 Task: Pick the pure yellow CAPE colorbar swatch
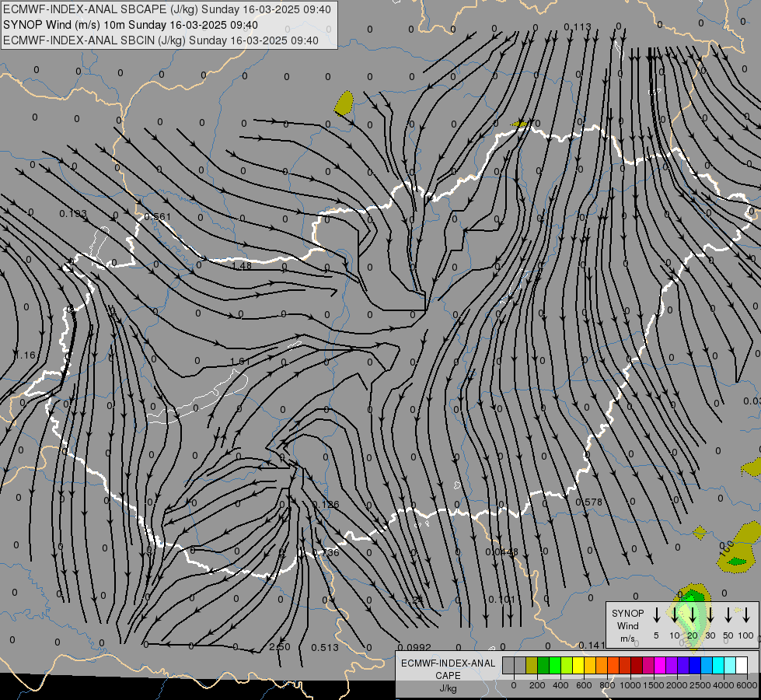point(578,665)
